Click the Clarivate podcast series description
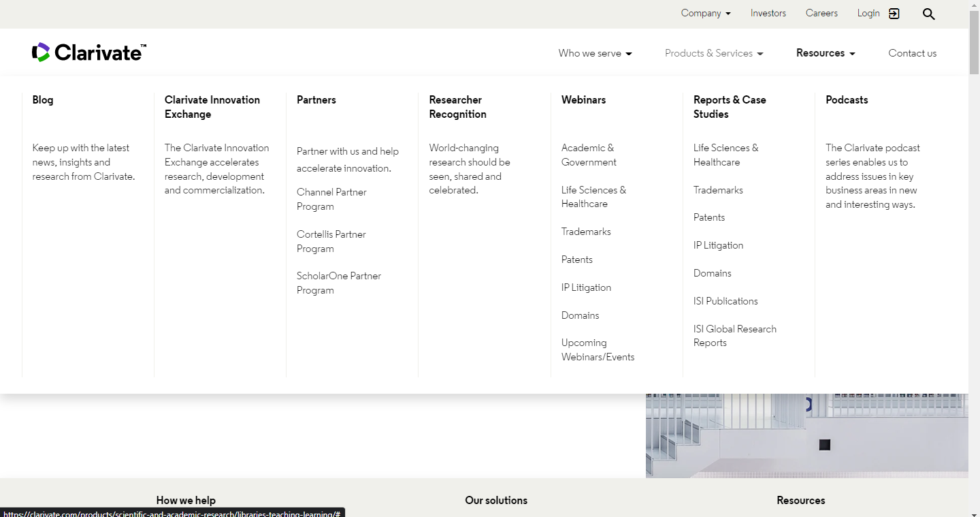 click(872, 176)
